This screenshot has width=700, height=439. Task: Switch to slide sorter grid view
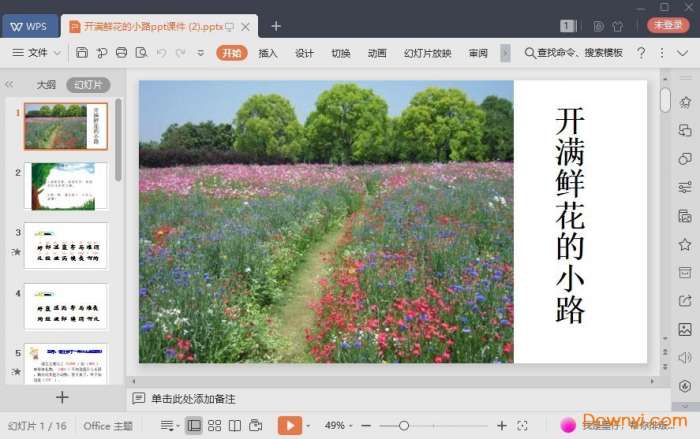214,426
